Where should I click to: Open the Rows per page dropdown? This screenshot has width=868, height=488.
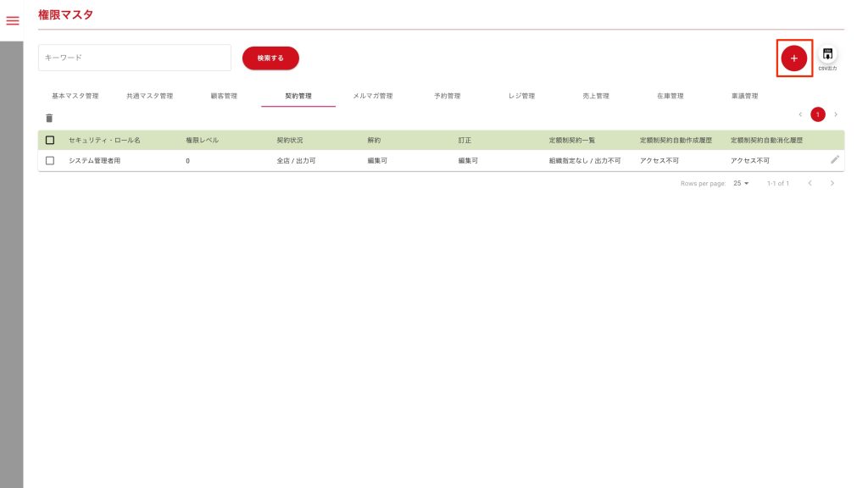pyautogui.click(x=742, y=183)
